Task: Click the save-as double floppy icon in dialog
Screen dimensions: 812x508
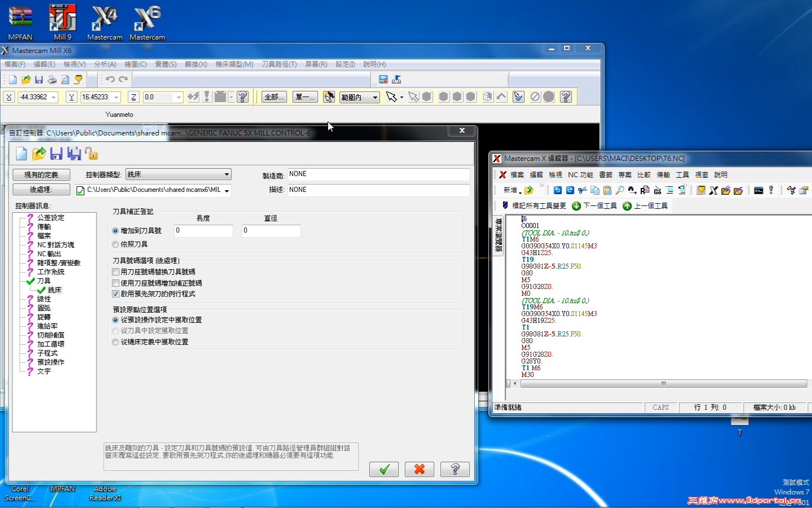Action: click(74, 154)
